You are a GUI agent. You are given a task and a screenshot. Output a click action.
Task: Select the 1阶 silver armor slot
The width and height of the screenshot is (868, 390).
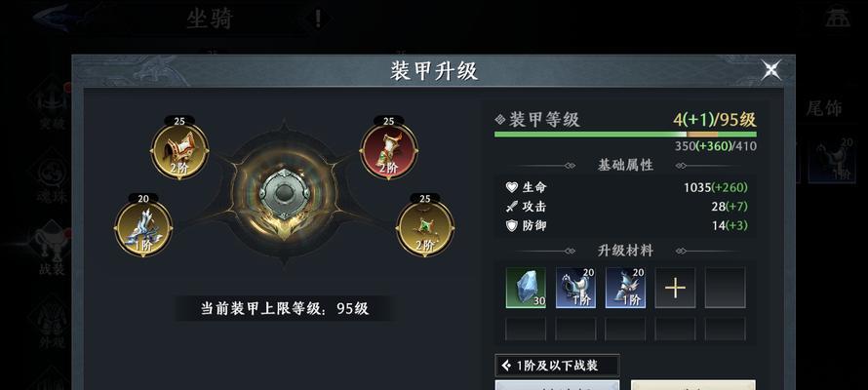[x=143, y=228]
